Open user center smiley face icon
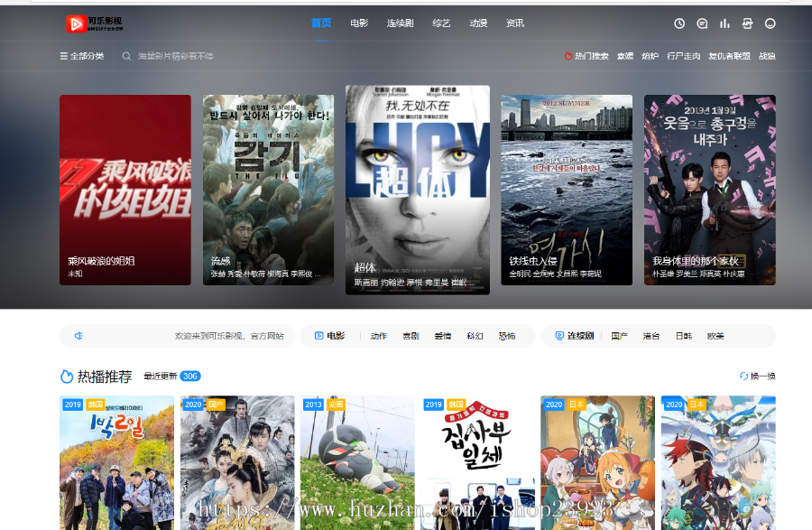This screenshot has height=530, width=812. click(770, 23)
